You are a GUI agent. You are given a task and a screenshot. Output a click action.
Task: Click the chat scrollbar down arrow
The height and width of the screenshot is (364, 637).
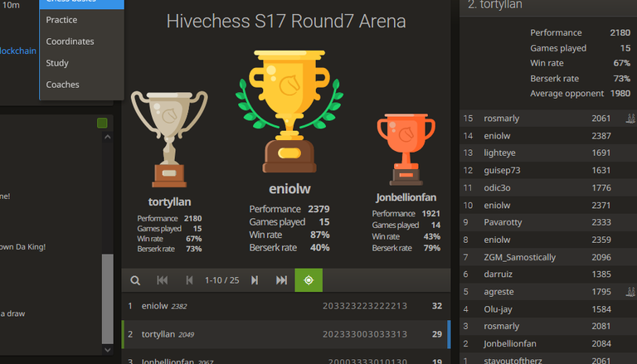click(108, 349)
